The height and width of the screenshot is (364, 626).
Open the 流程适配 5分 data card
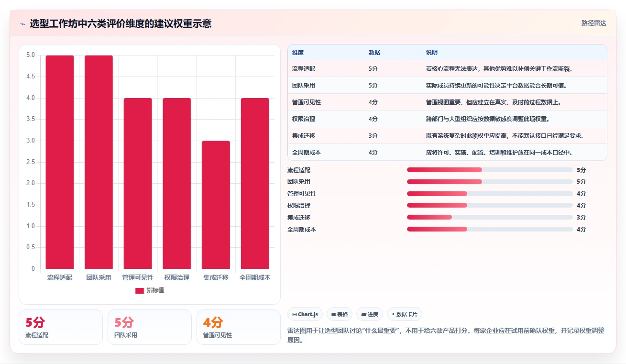click(61, 327)
